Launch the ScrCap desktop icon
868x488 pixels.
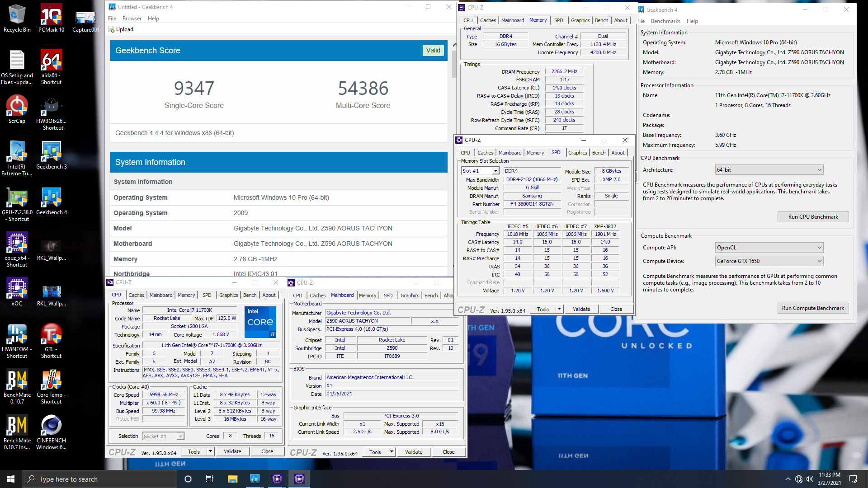click(17, 110)
